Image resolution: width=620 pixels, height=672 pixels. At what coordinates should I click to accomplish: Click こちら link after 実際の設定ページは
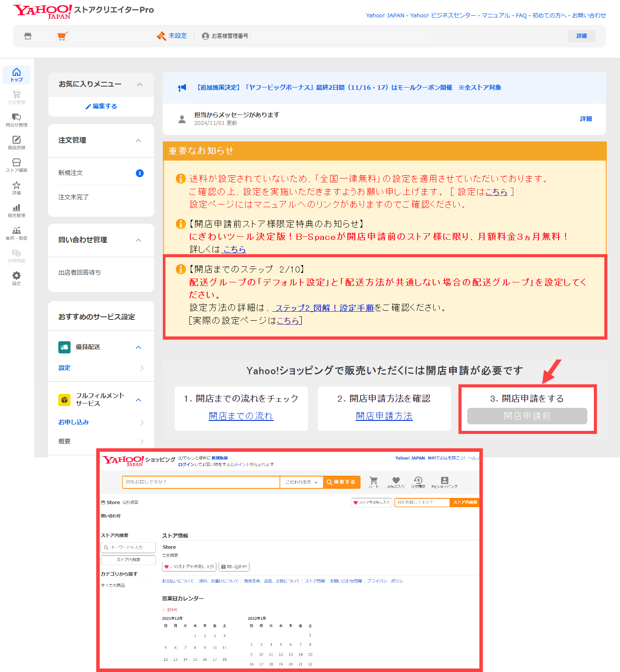pyautogui.click(x=288, y=321)
